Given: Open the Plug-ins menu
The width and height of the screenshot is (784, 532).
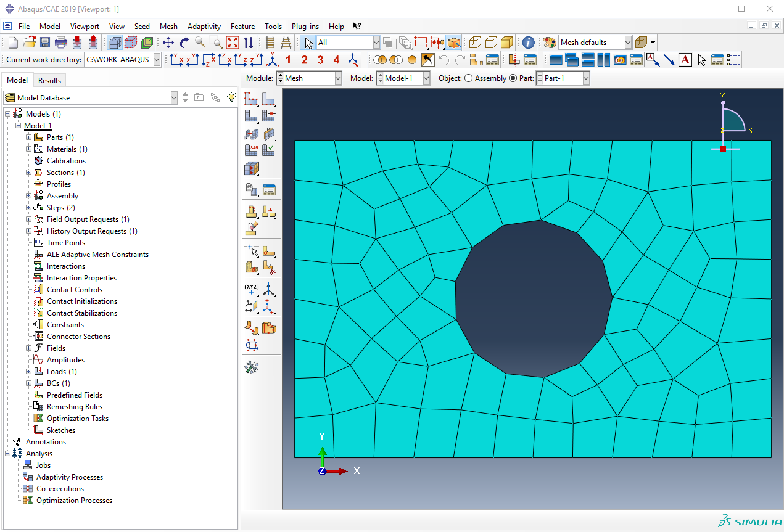Looking at the screenshot, I should click(x=305, y=27).
